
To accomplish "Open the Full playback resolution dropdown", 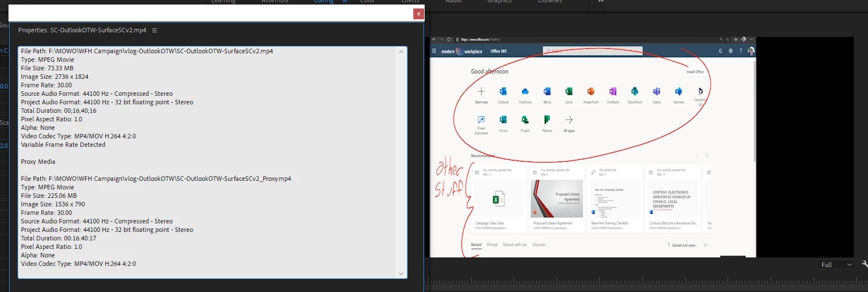I will (x=836, y=265).
